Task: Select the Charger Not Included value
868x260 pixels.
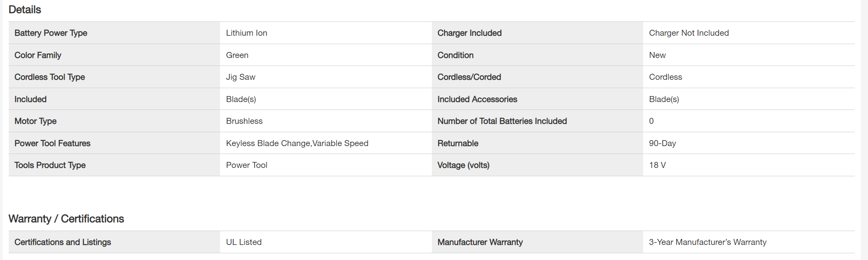Action: [x=689, y=33]
